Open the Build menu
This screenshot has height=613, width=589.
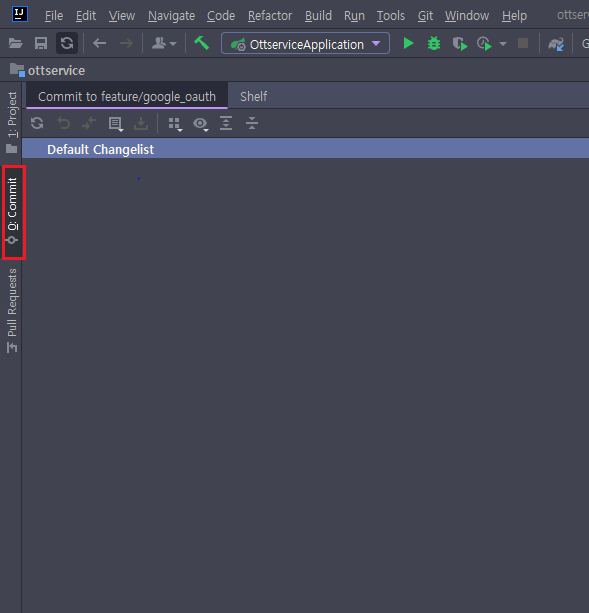(318, 16)
